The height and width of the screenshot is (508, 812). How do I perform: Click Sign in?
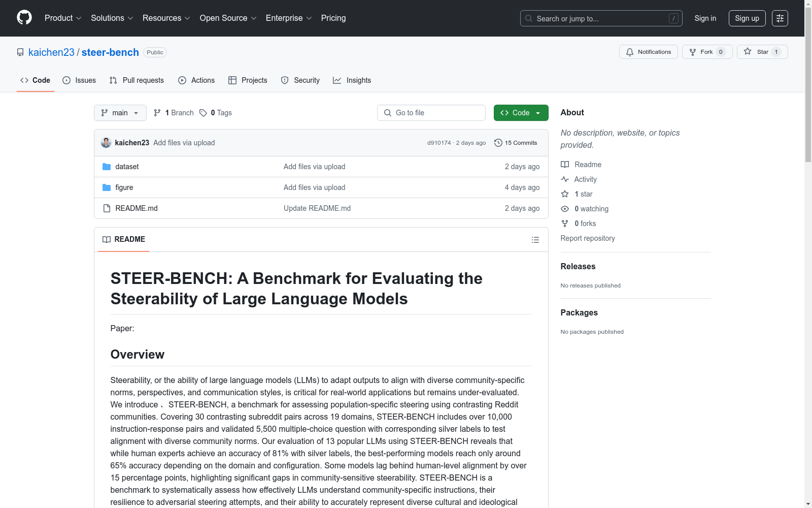click(705, 18)
